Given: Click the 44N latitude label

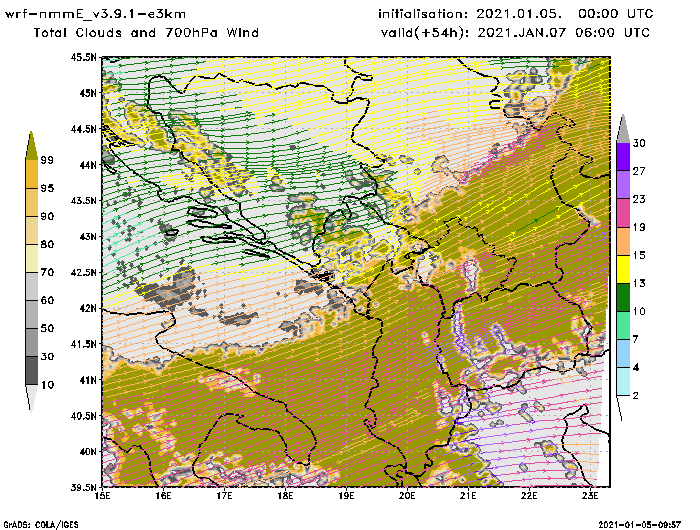Looking at the screenshot, I should click(x=88, y=165).
